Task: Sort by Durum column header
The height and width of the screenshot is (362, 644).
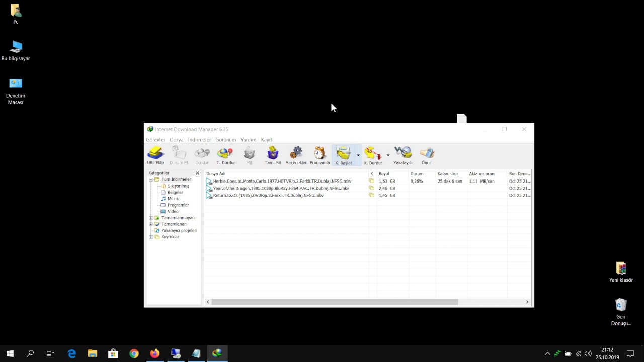Action: 422,174
